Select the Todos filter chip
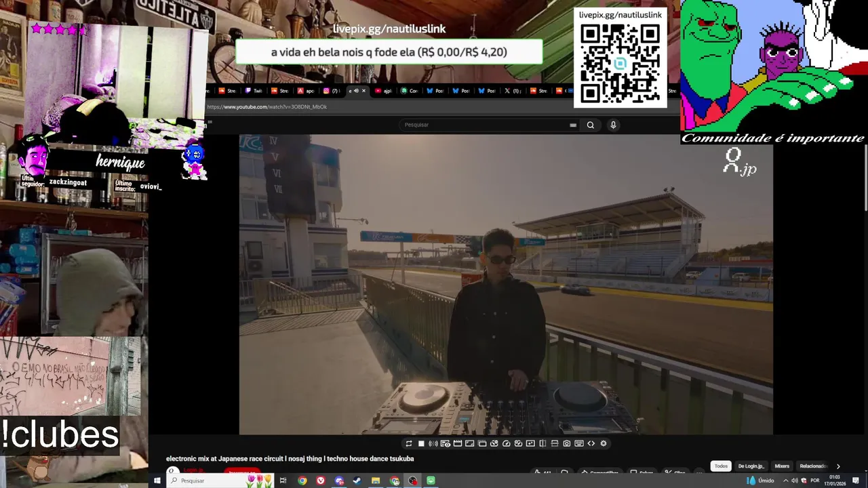 (721, 466)
